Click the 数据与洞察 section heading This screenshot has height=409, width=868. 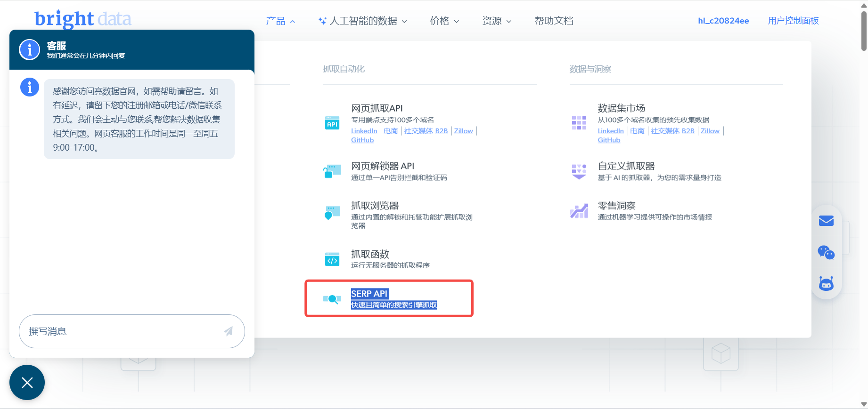coord(590,69)
